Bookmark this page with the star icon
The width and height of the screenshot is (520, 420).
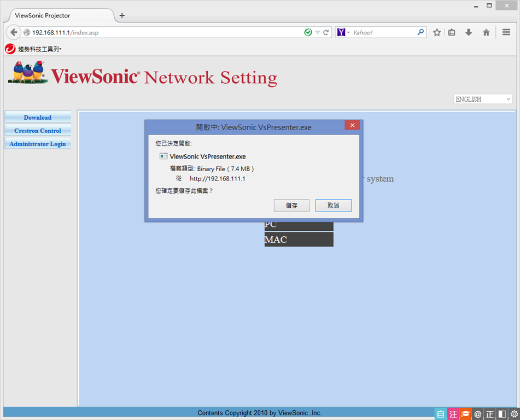click(437, 32)
